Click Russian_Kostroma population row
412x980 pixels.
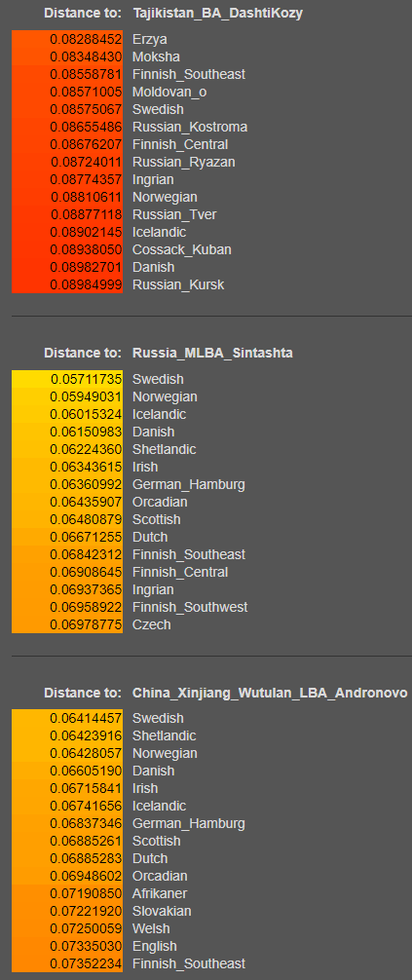tap(190, 127)
